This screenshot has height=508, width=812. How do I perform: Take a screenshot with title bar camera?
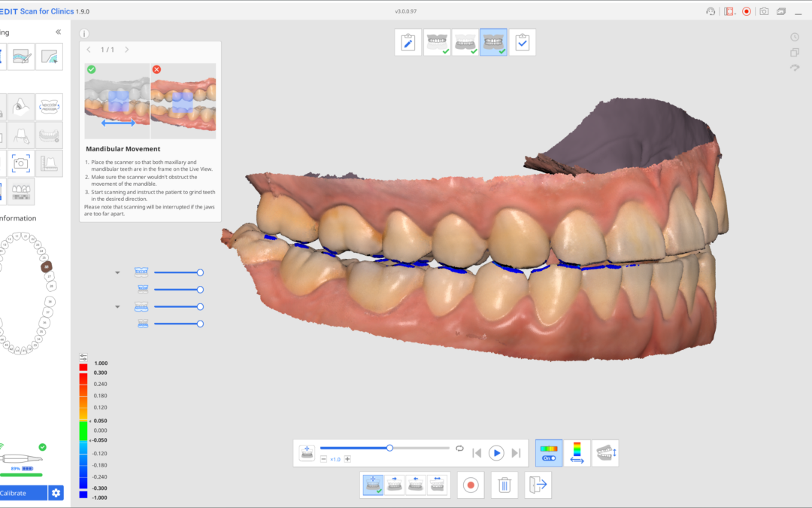764,11
